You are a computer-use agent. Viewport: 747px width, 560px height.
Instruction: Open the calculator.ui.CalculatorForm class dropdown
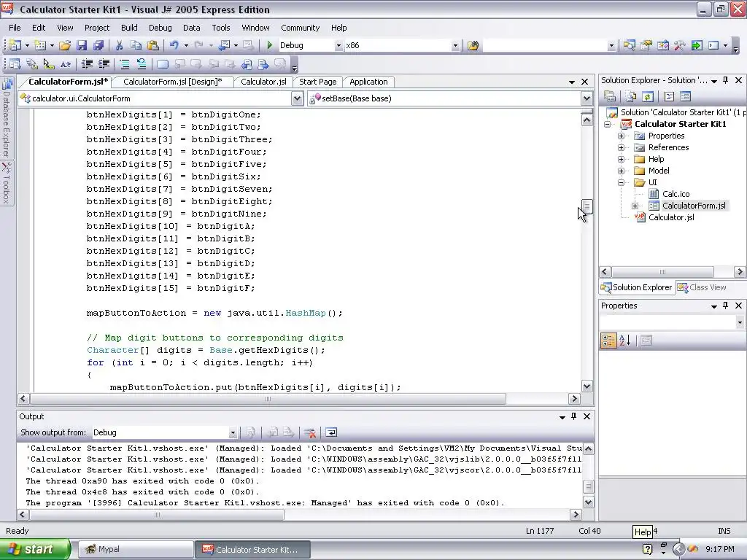pyautogui.click(x=298, y=98)
